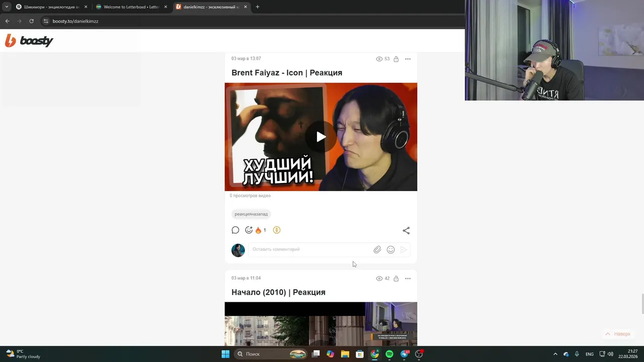Click the boosty.to/danielkimzz address bar
644x362 pixels.
(x=252, y=21)
